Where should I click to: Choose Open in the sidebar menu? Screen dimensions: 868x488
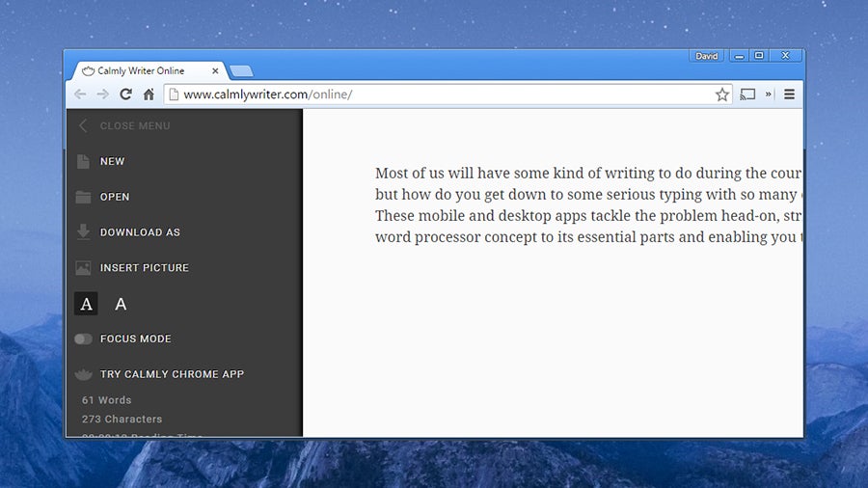point(115,197)
